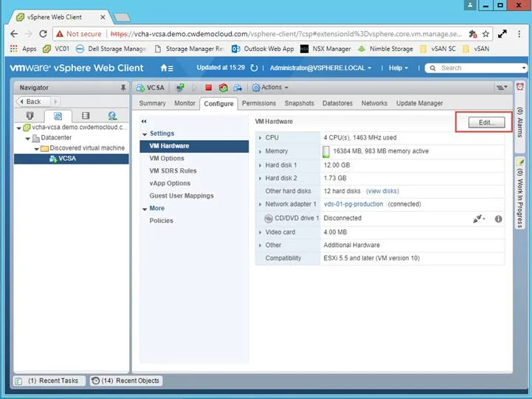Screen dimensions: 532x399
Task: Click the Power On toolbar icon
Action: coord(194,88)
